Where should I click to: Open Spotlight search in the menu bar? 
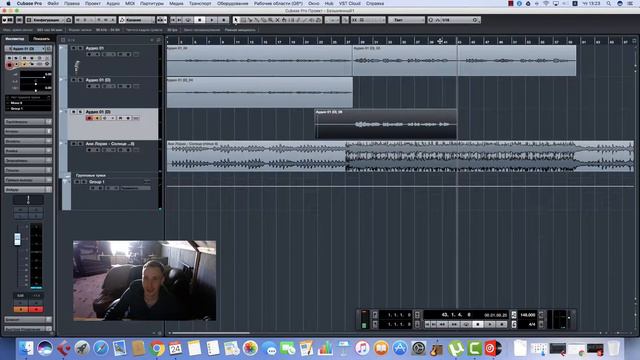pyautogui.click(x=609, y=3)
